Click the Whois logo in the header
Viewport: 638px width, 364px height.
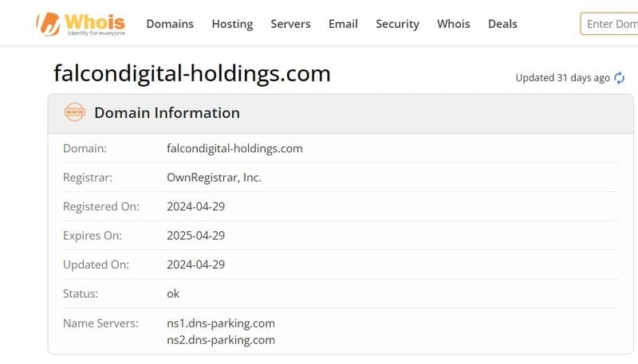tap(81, 24)
